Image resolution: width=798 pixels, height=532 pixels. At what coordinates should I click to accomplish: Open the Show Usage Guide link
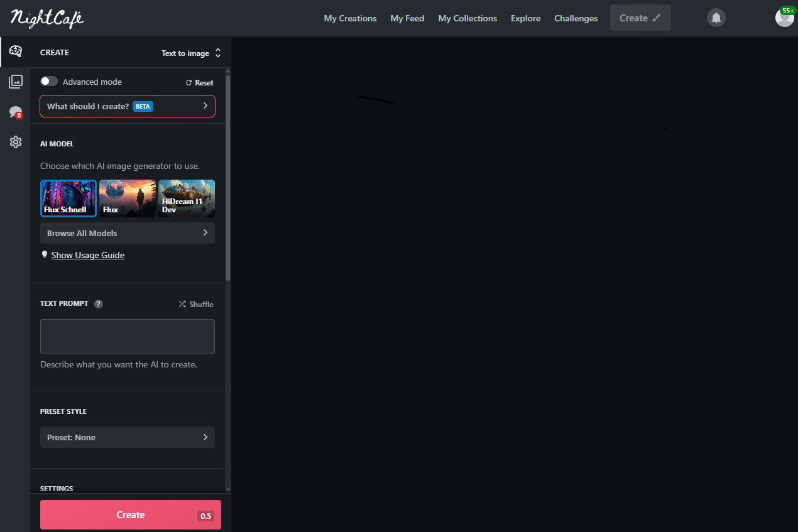tap(88, 255)
